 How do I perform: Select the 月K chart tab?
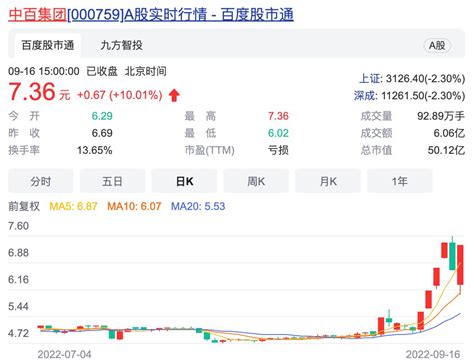tap(328, 181)
